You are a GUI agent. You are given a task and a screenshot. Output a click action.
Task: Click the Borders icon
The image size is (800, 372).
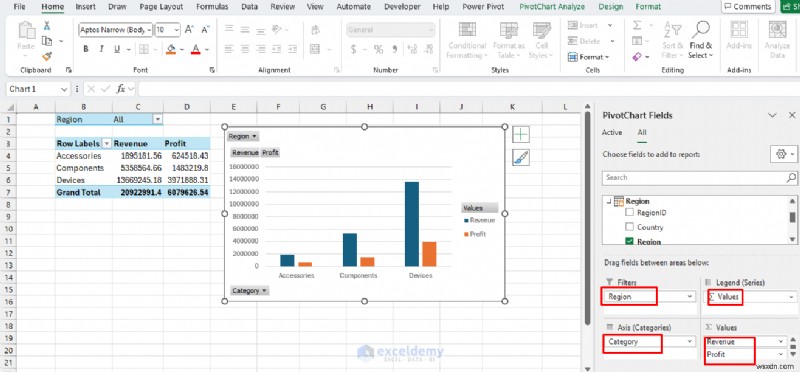(x=143, y=49)
